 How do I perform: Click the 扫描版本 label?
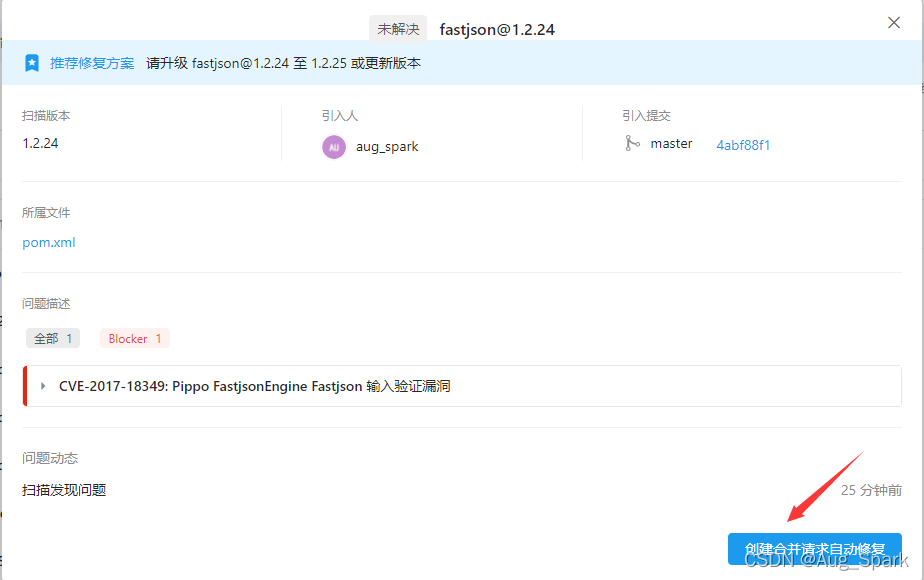point(46,116)
